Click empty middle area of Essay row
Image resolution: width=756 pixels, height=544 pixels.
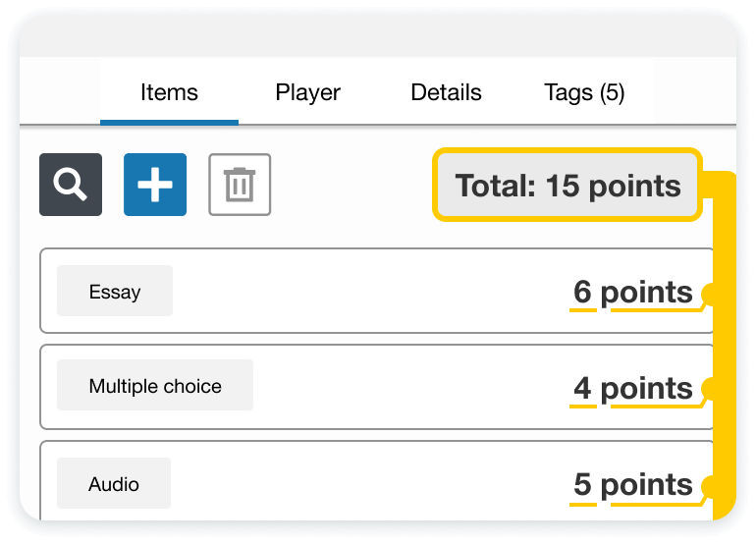click(373, 292)
